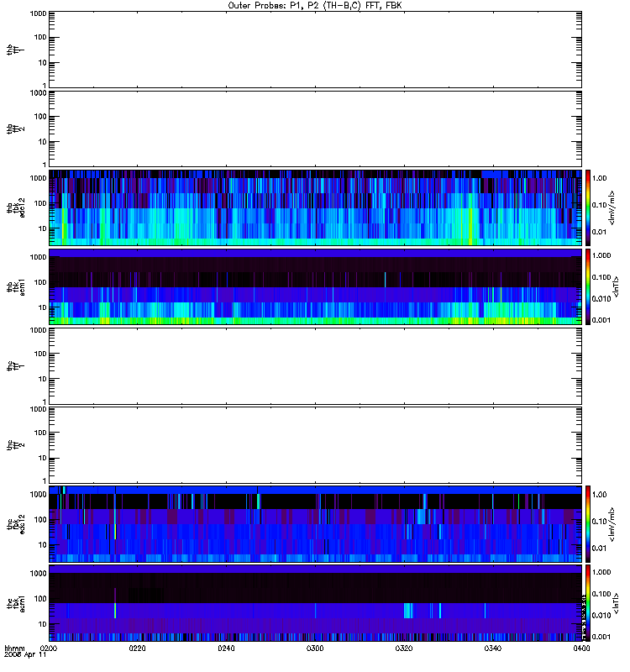Click the <|nT|> label beside thc scm1 colorbar
The height and width of the screenshot is (672, 630).
[x=617, y=603]
